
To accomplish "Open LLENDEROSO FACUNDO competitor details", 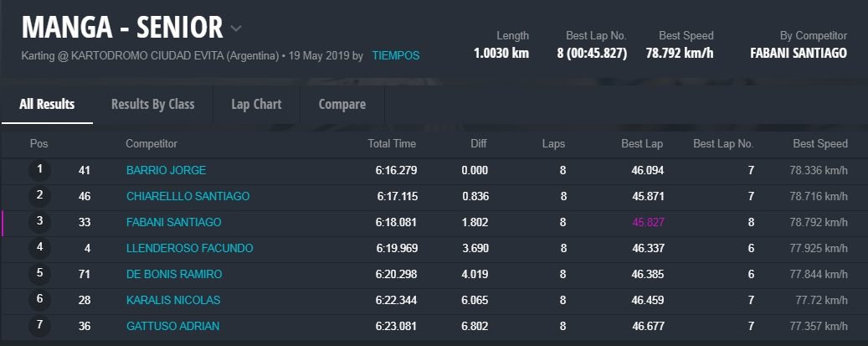I will point(189,248).
